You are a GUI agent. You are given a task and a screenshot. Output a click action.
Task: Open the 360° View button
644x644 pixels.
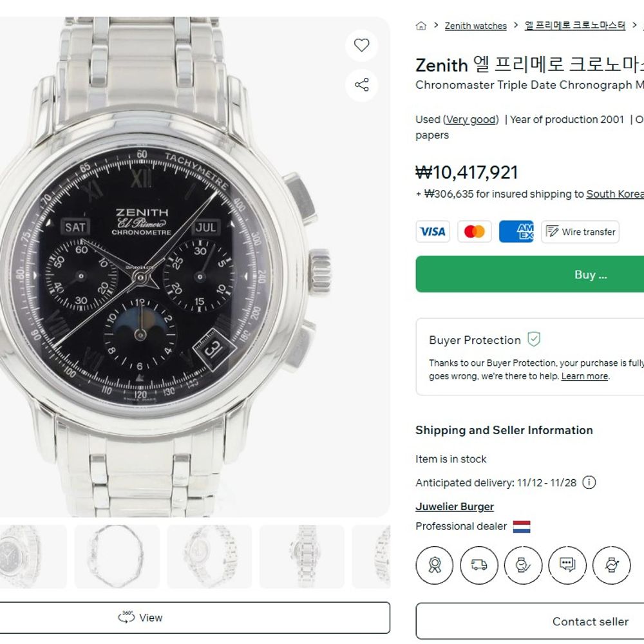(x=140, y=618)
